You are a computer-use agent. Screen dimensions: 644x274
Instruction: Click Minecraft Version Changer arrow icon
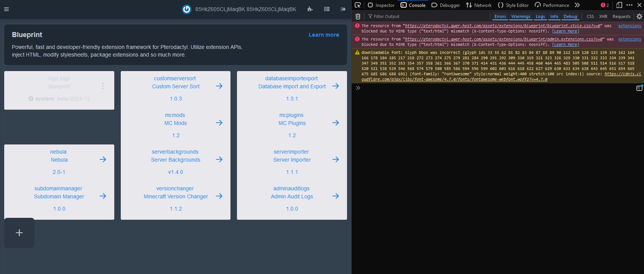(219, 196)
